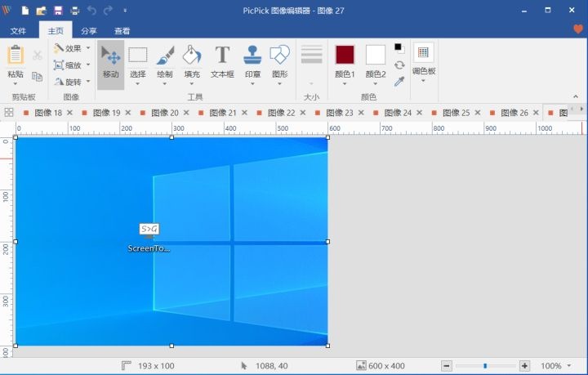This screenshot has width=588, height=375.
Task: Close the 图像 22 tab
Action: 303,113
